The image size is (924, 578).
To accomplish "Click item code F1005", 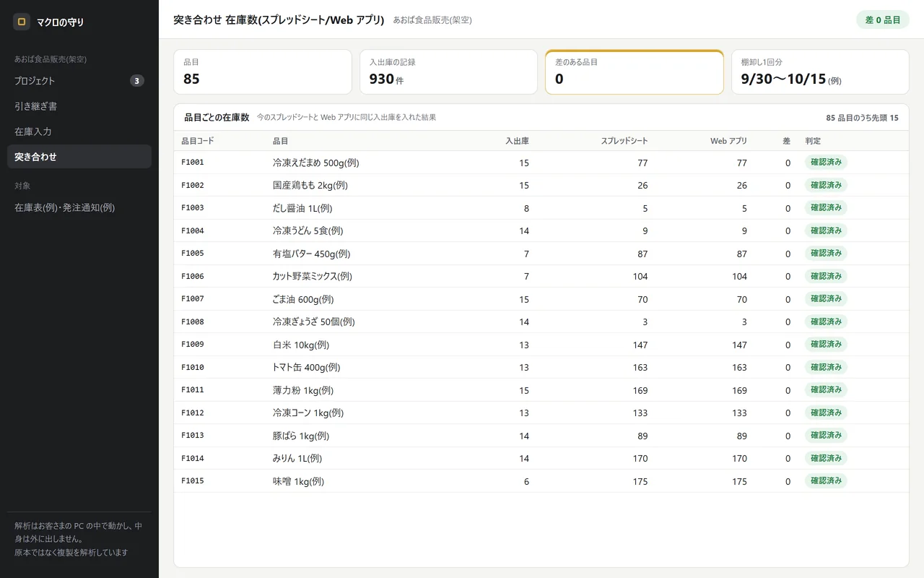I will point(193,254).
